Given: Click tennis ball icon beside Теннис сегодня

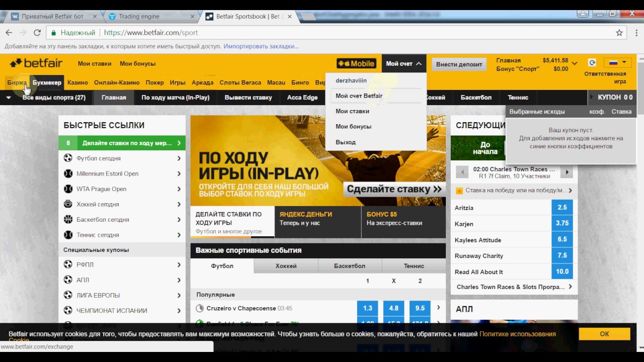Looking at the screenshot, I should tap(68, 235).
